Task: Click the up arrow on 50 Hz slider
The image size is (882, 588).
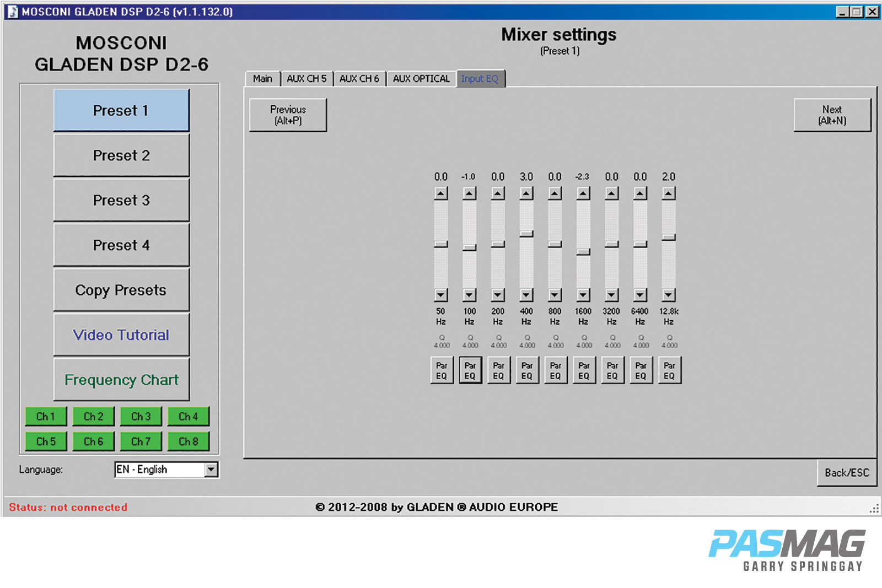Action: click(441, 193)
